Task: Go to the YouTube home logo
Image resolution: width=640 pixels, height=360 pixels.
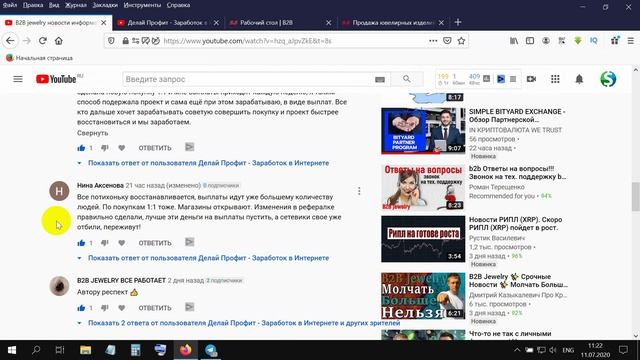Action: click(56, 79)
